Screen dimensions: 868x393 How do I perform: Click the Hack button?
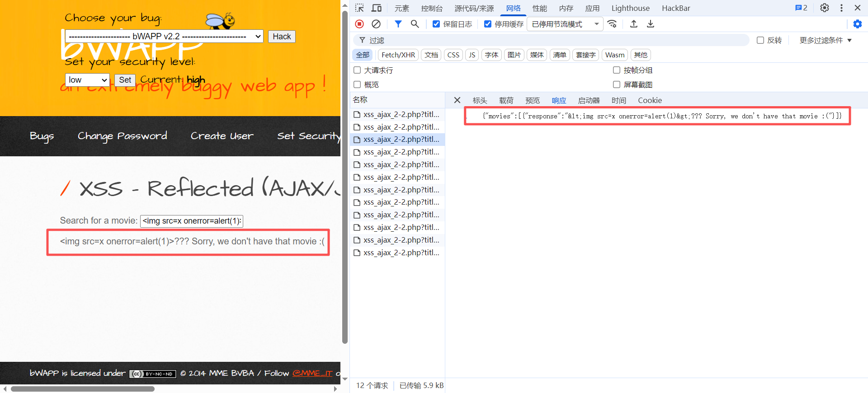(x=282, y=37)
